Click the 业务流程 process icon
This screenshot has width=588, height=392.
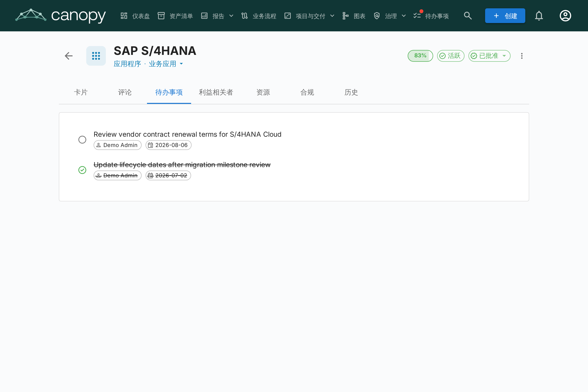[245, 16]
